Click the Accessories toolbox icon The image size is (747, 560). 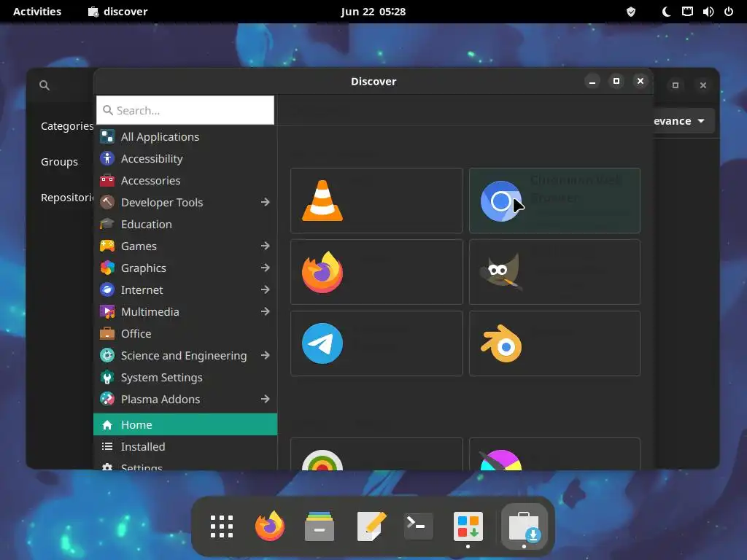coord(107,181)
